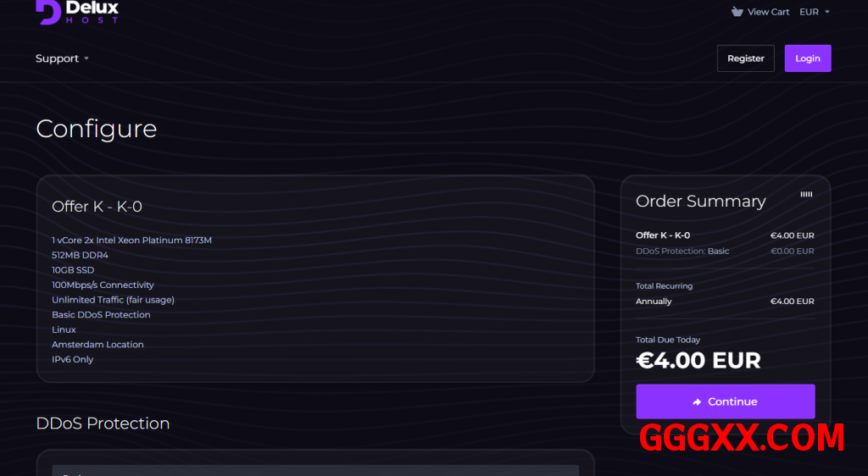The width and height of the screenshot is (868, 476).
Task: Click the Order Summary heading
Action: (700, 202)
